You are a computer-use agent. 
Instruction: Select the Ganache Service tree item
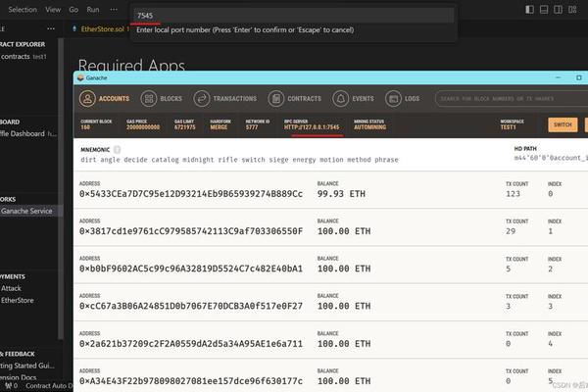point(26,211)
